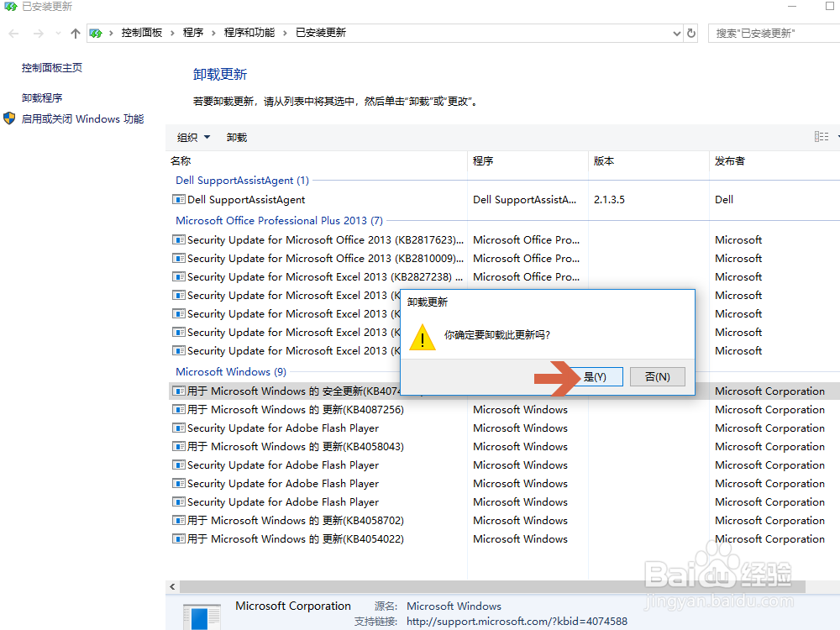The width and height of the screenshot is (840, 630).
Task: Open the Uninstall a program (卸载程序) link
Action: [x=42, y=98]
